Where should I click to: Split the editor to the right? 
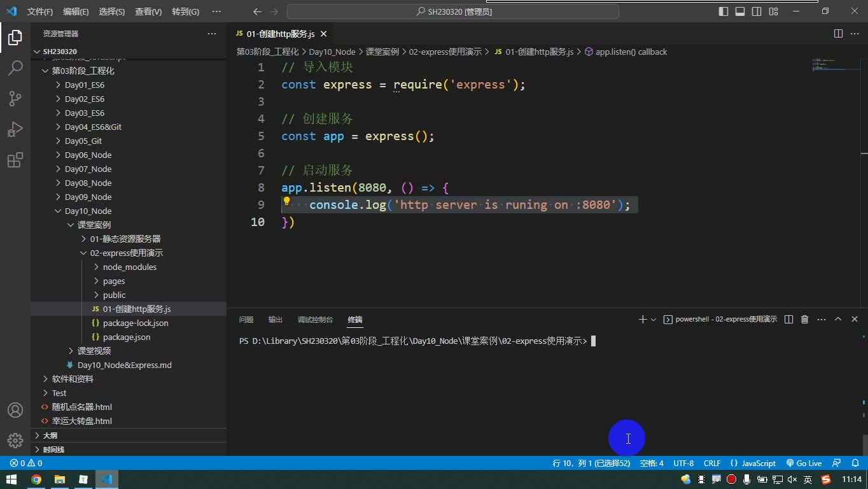pos(838,34)
